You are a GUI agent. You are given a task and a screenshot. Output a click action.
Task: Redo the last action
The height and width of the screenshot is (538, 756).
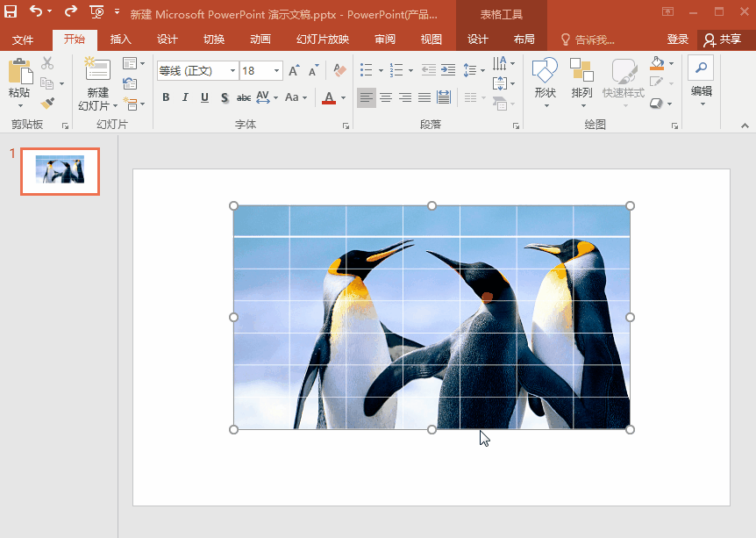[70, 11]
